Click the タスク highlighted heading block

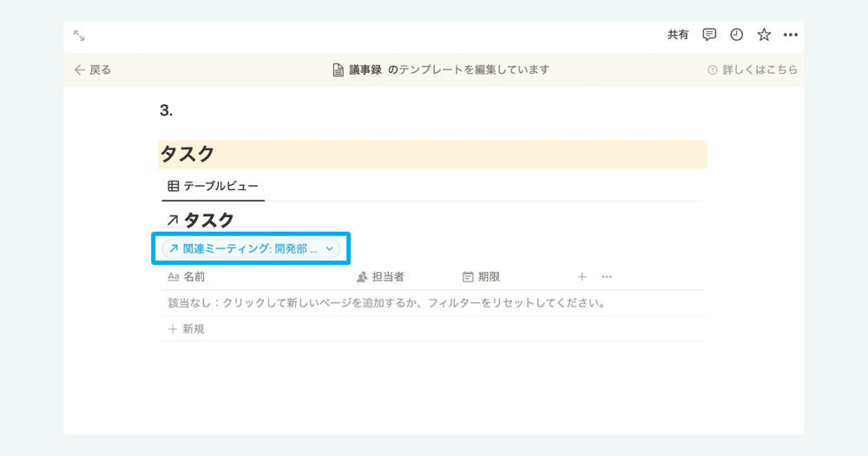pos(432,155)
